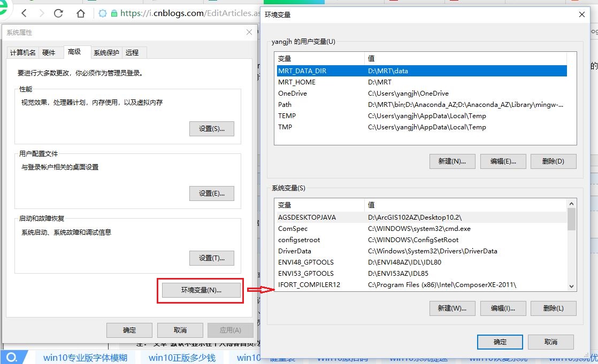Open the 系统保护 tab
The height and width of the screenshot is (364, 598).
(106, 52)
